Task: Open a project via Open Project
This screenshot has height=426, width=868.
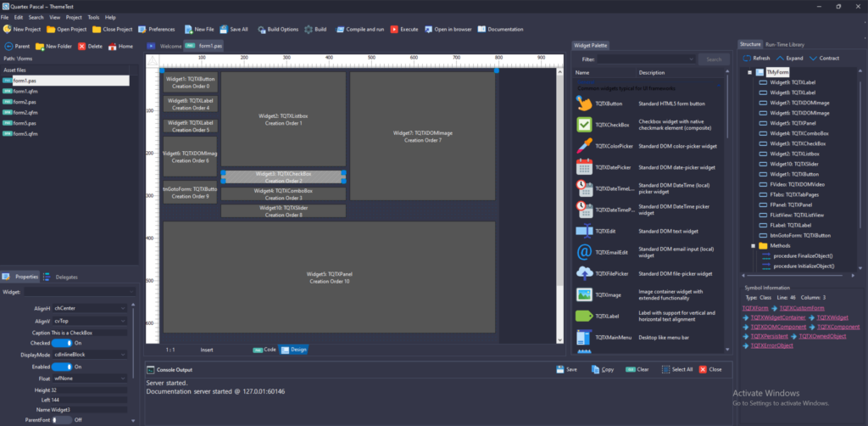Action: 66,30
